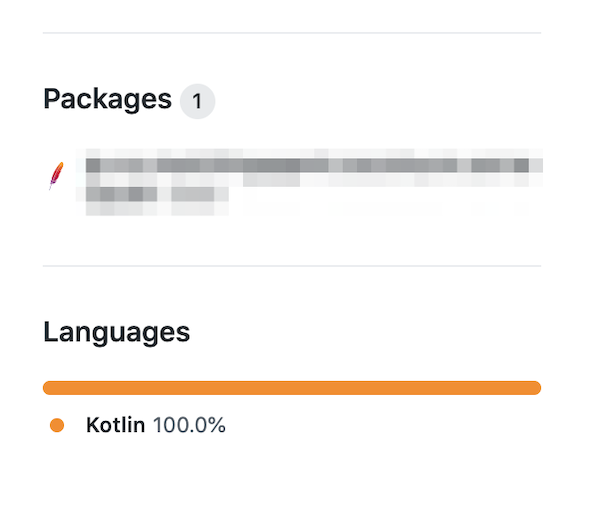Viewport: 600px width, 532px height.
Task: Click the right end of the language bar
Action: 534,388
